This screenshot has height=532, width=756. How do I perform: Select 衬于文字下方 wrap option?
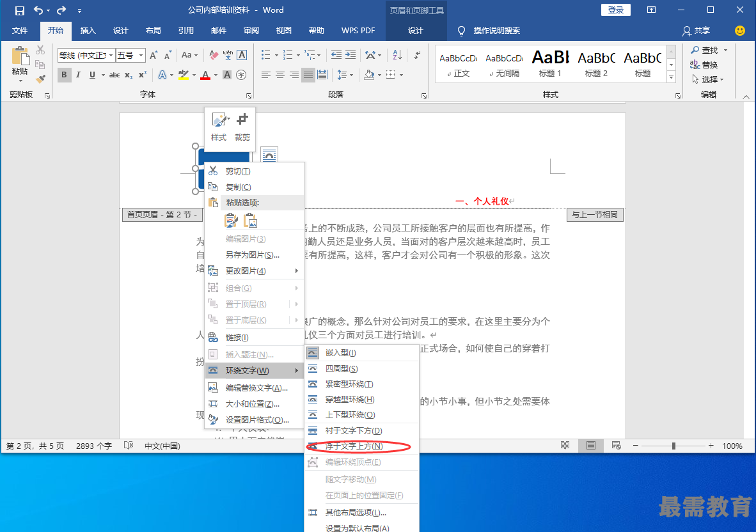tap(361, 431)
